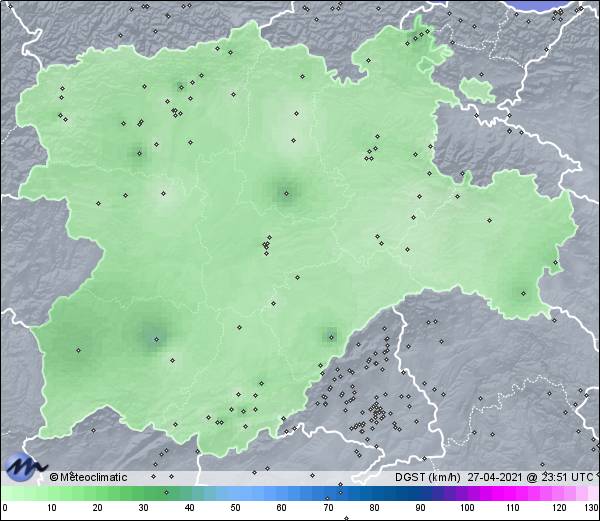Click the scale value 20

[98, 508]
